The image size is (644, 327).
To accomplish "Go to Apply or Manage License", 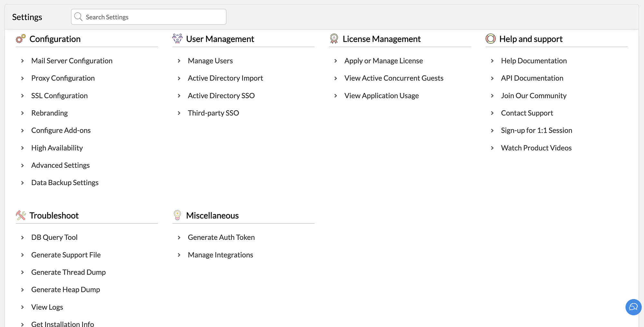I will click(383, 61).
